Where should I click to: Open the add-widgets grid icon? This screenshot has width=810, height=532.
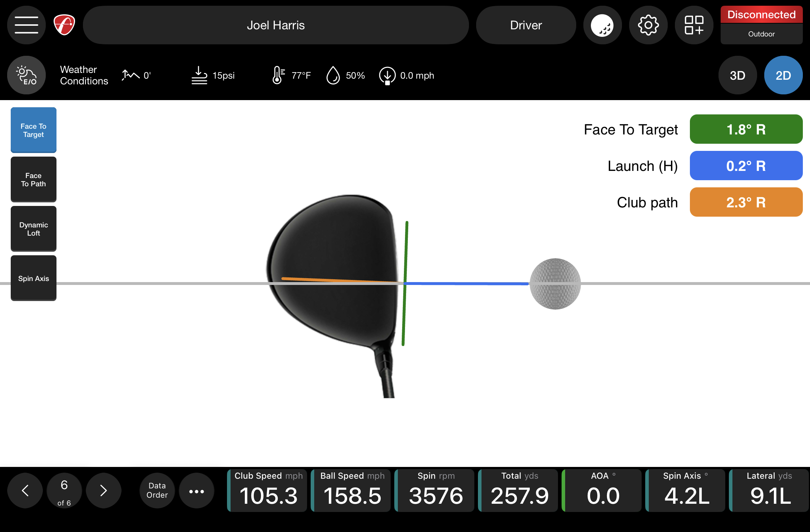[694, 25]
